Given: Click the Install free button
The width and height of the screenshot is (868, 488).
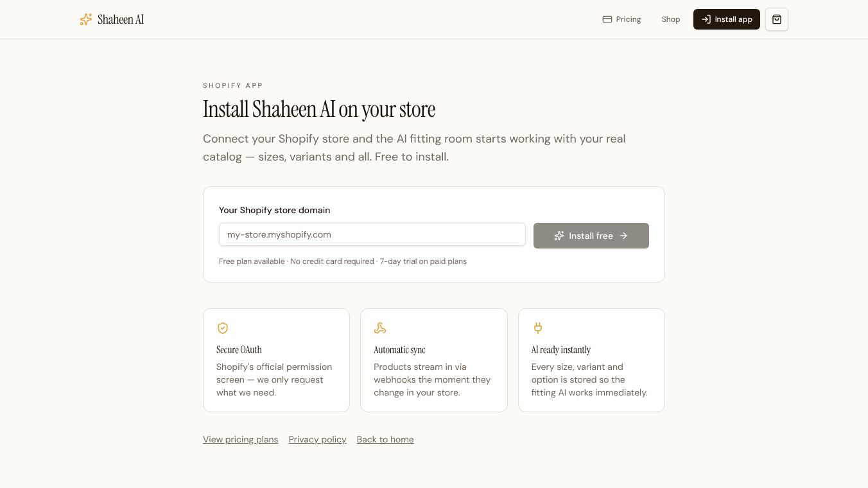Looking at the screenshot, I should (x=591, y=236).
